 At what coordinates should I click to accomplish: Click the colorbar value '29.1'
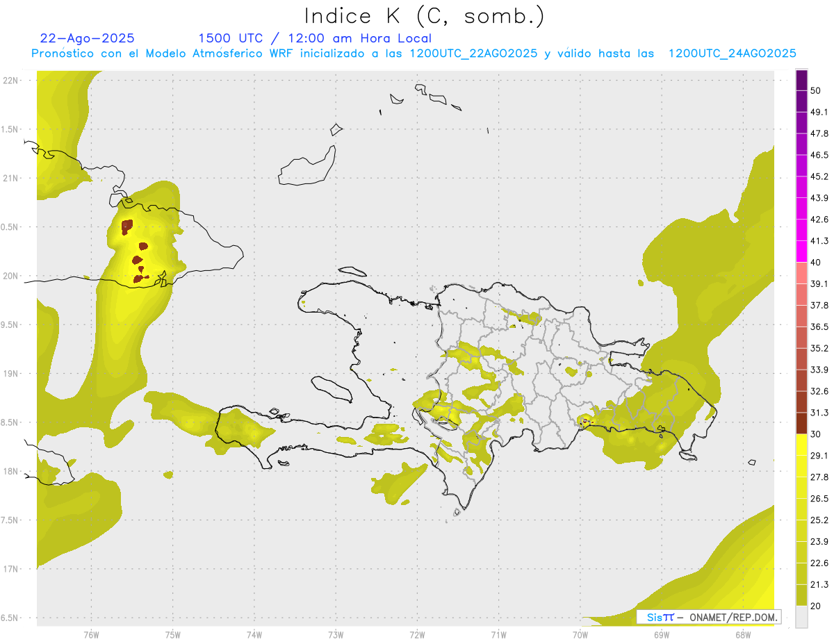(x=819, y=456)
